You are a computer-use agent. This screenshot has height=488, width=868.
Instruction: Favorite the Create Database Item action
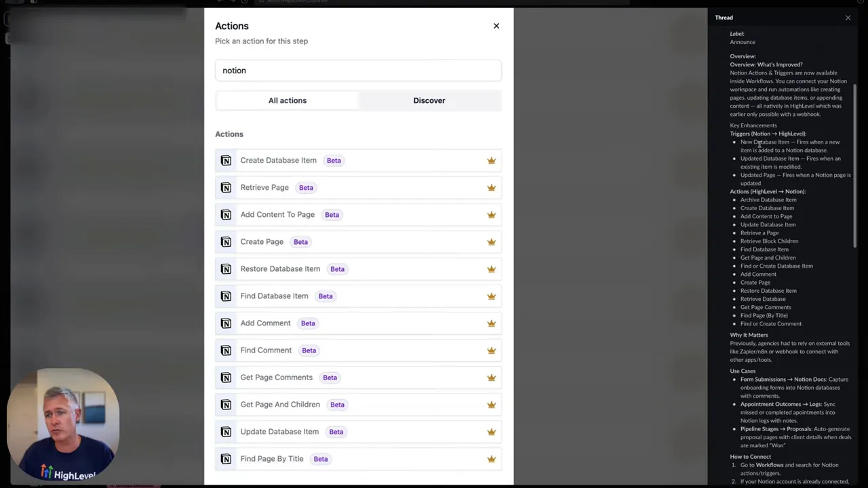click(x=491, y=160)
